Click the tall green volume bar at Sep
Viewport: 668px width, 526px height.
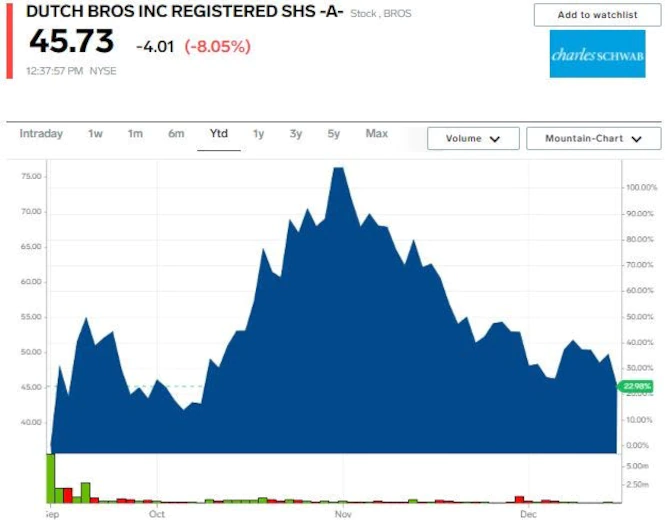[x=51, y=478]
